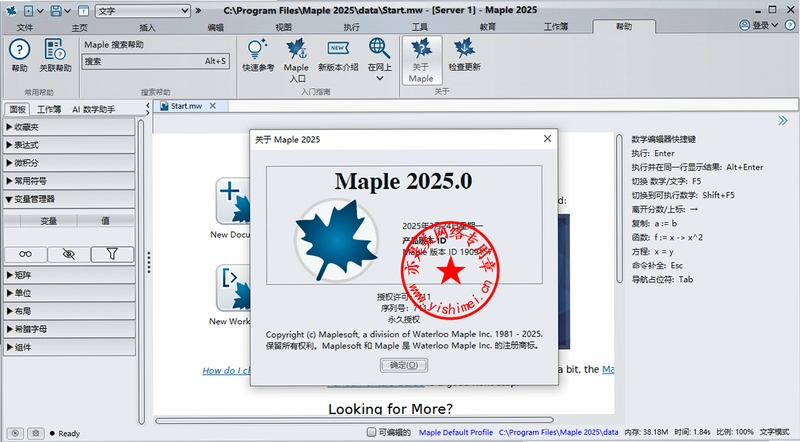Click the second status bar icon next to Ready
Screen dimensions: 800x442
coord(35,433)
